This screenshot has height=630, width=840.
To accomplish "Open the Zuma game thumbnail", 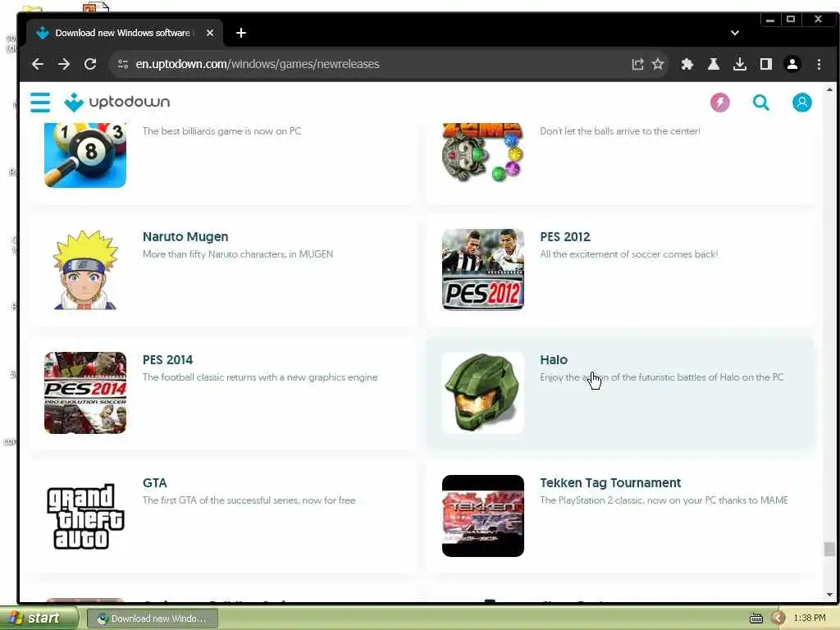I will (482, 153).
